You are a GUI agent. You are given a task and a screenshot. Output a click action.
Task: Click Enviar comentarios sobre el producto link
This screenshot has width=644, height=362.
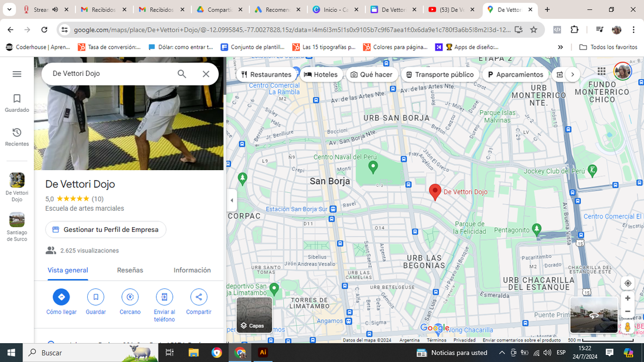tap(521, 340)
